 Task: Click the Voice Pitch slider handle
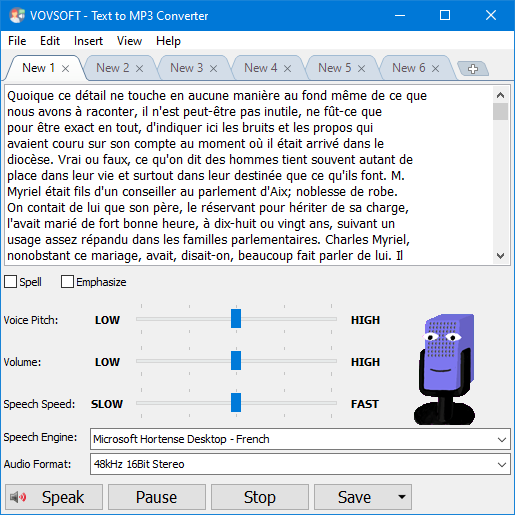pos(236,319)
